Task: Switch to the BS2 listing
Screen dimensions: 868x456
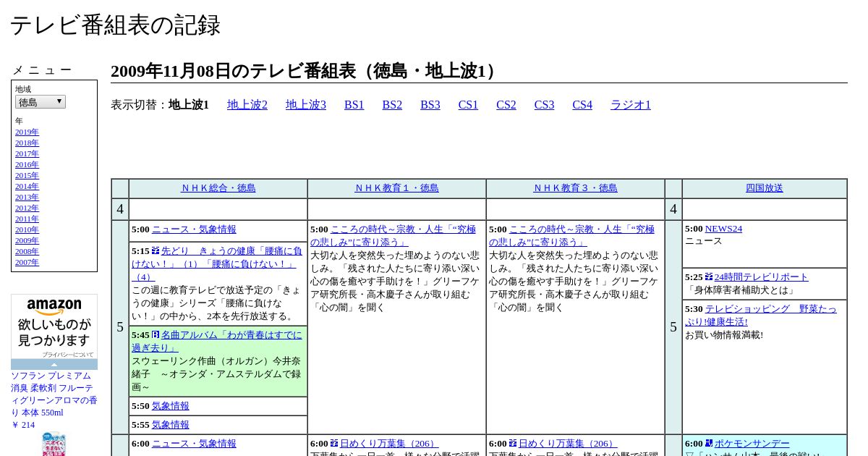Action: [392, 105]
